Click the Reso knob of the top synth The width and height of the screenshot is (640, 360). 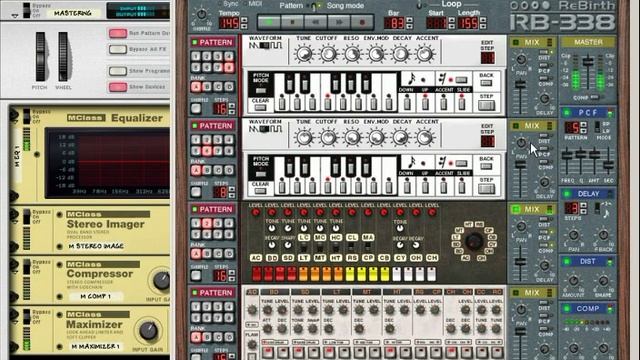tap(352, 54)
